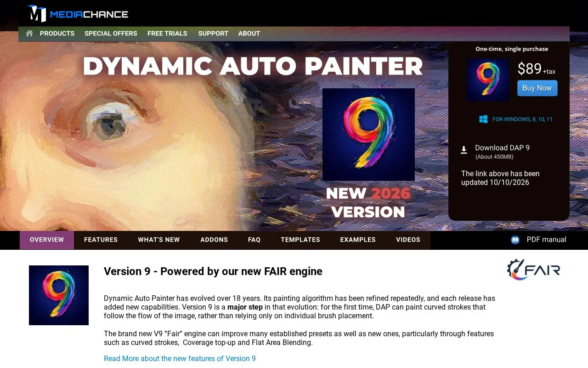The width and height of the screenshot is (588, 368).
Task: Open the FAQ tab
Action: point(254,240)
